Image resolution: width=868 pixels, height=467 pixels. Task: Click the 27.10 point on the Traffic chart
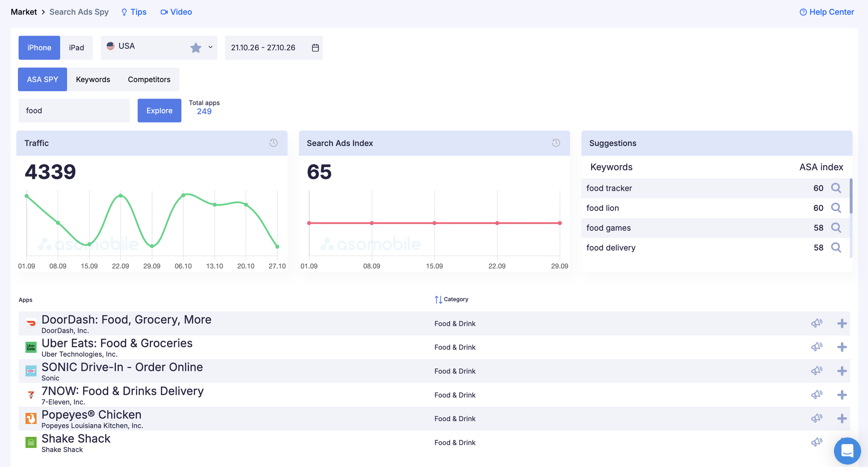(x=277, y=247)
